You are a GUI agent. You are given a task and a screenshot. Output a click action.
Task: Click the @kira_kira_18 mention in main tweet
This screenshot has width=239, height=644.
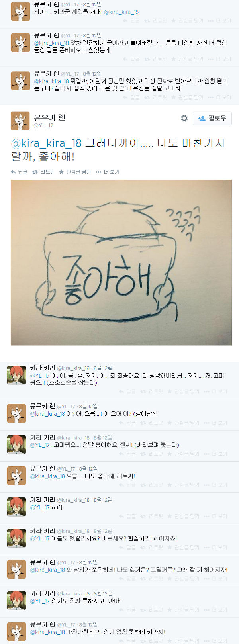click(46, 143)
